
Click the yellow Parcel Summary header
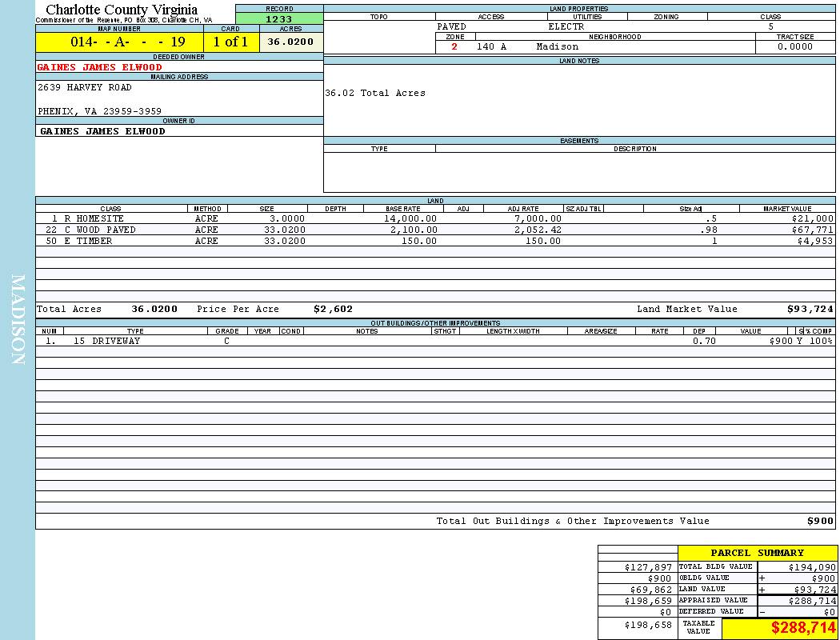[757, 553]
